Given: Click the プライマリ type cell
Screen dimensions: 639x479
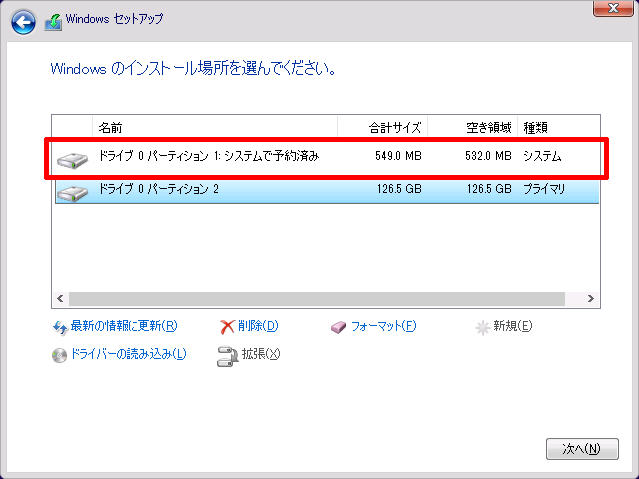Looking at the screenshot, I should 544,189.
